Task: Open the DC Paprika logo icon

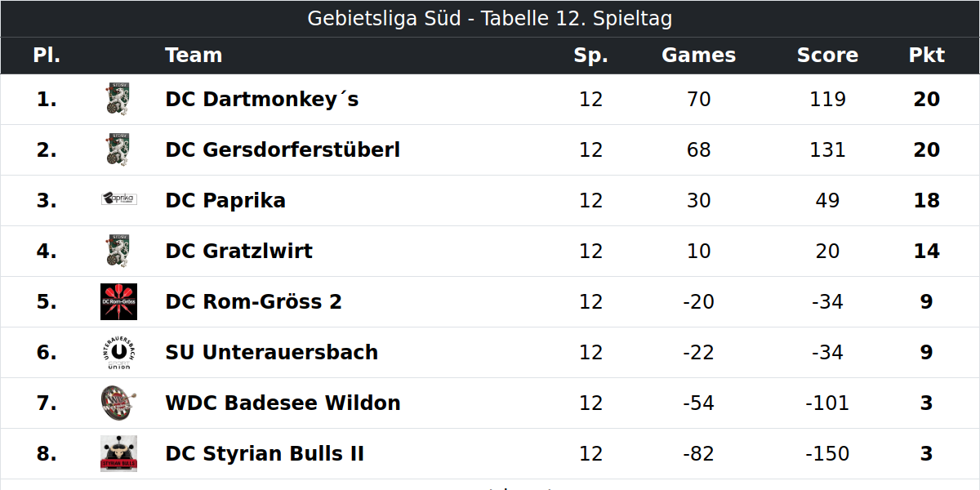Action: (x=118, y=199)
